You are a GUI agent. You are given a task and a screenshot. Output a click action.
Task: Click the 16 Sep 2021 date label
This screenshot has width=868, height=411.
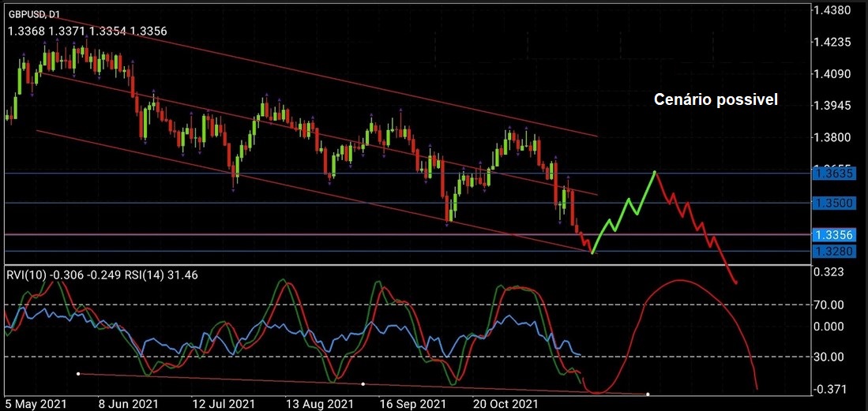pyautogui.click(x=411, y=403)
